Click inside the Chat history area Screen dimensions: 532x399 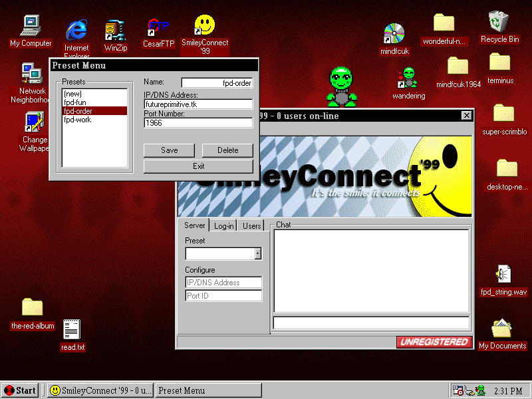coord(371,271)
